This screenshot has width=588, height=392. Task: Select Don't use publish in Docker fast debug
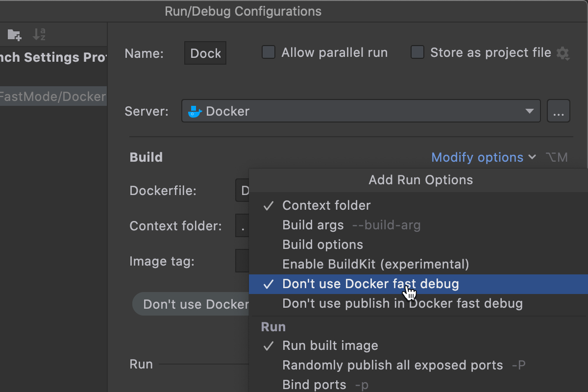point(402,303)
